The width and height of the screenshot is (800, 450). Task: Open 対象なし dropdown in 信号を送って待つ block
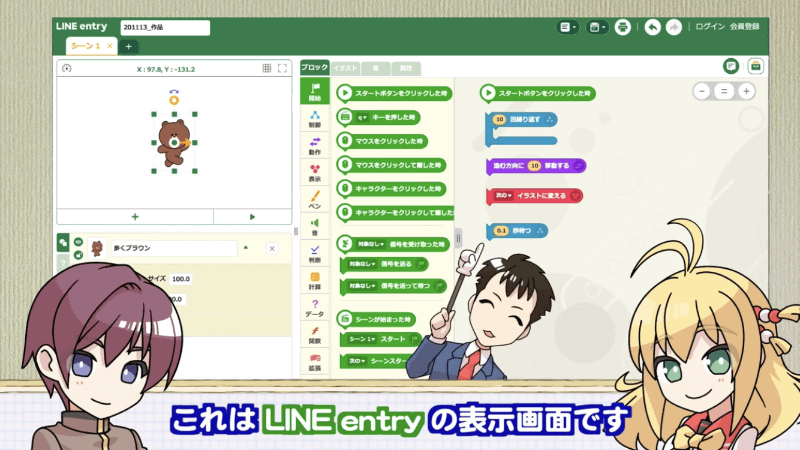[x=362, y=286]
